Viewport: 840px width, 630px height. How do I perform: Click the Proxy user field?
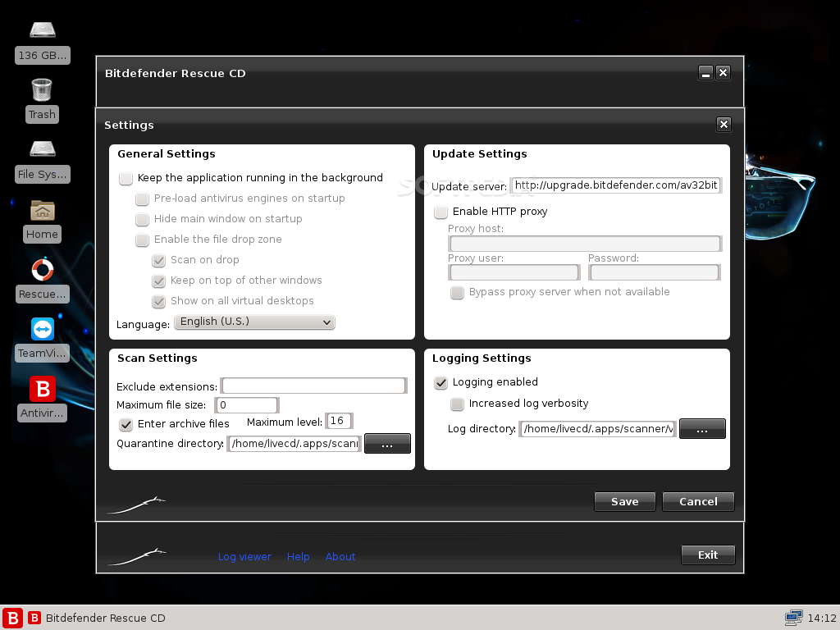[514, 272]
